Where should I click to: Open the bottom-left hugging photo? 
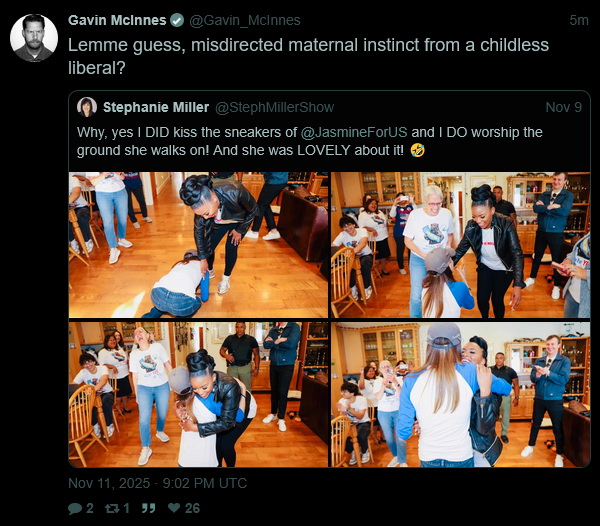198,394
